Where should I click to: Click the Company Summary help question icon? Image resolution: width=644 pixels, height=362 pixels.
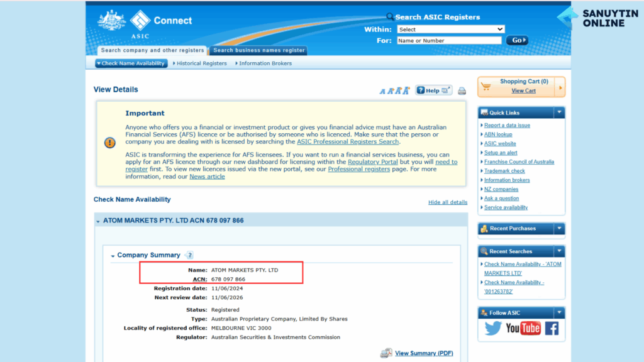(x=189, y=255)
